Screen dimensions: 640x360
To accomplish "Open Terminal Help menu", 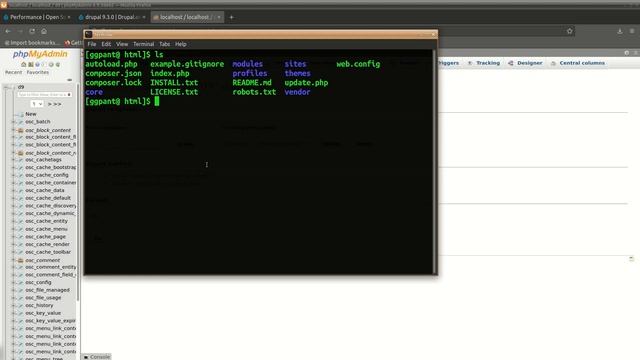I will (180, 44).
